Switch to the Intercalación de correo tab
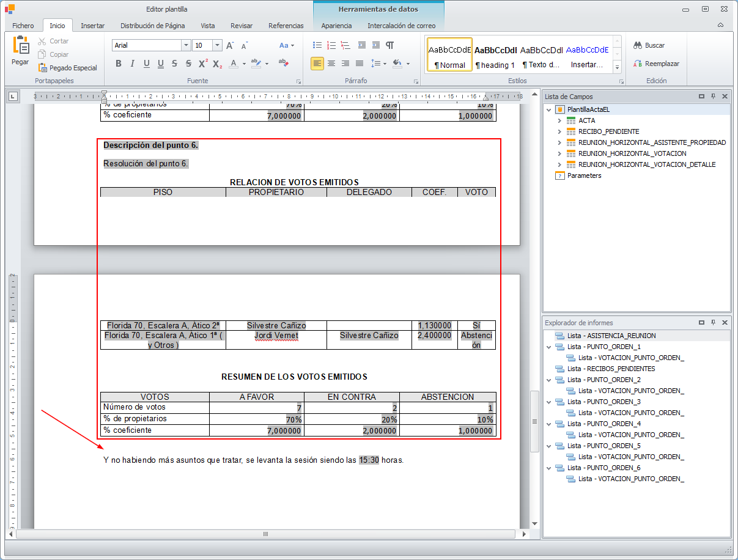The height and width of the screenshot is (560, 738). (401, 26)
